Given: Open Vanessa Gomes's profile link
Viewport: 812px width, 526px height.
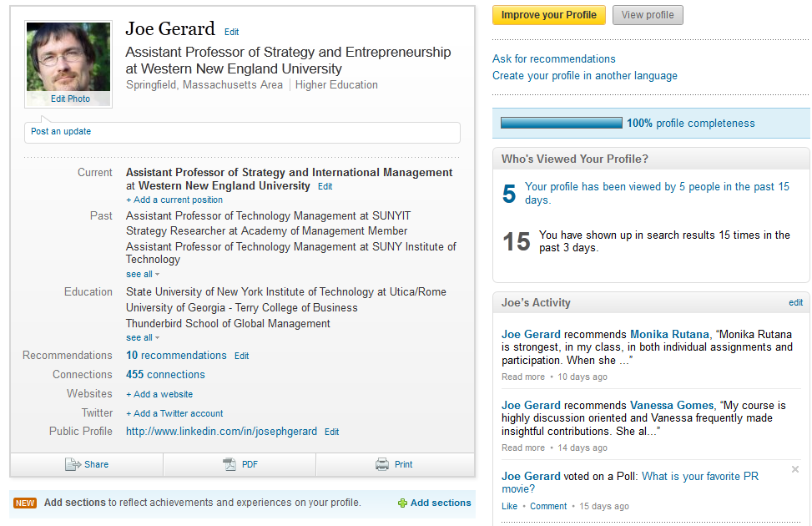Looking at the screenshot, I should tap(672, 405).
